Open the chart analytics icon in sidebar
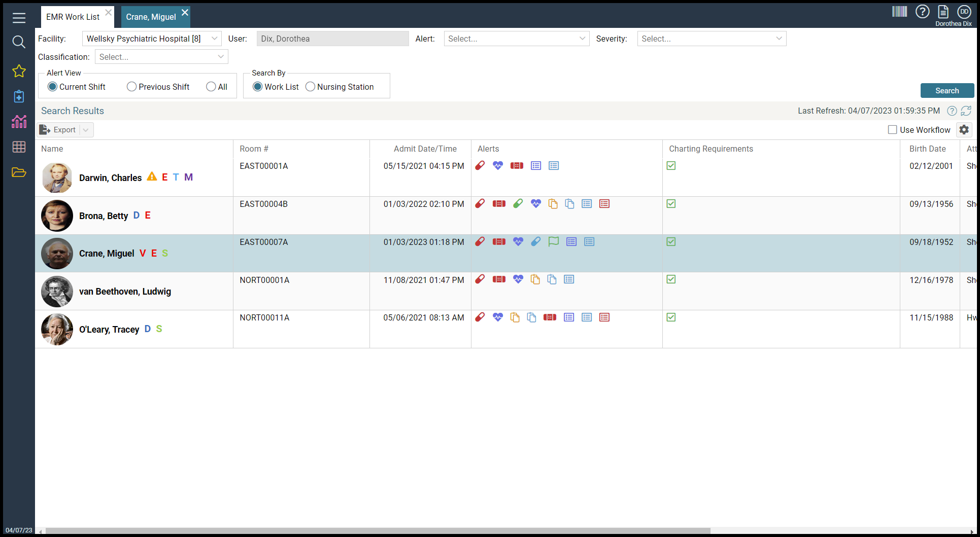 19,122
